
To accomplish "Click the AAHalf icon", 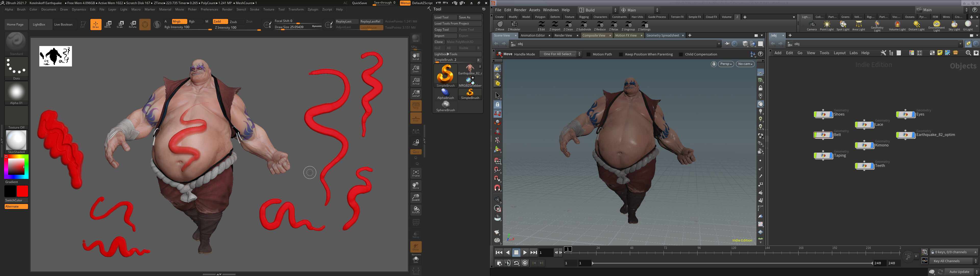I will [x=416, y=93].
